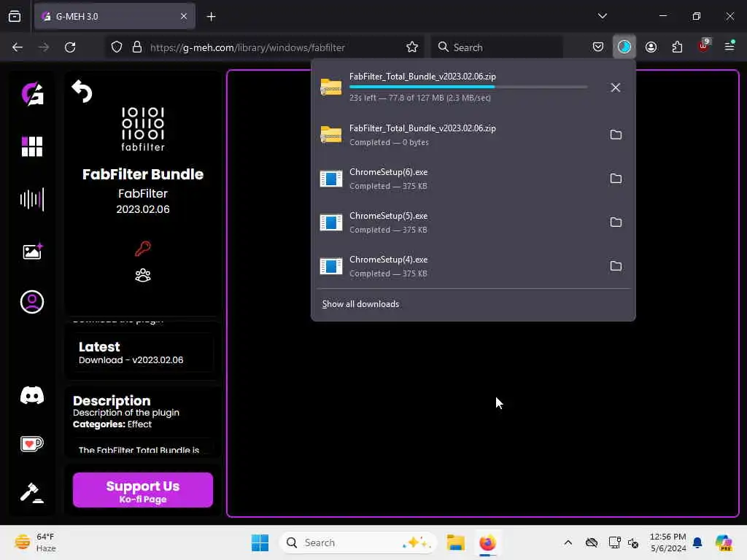Click Latest Download v2023.02.06 link

[x=142, y=353]
